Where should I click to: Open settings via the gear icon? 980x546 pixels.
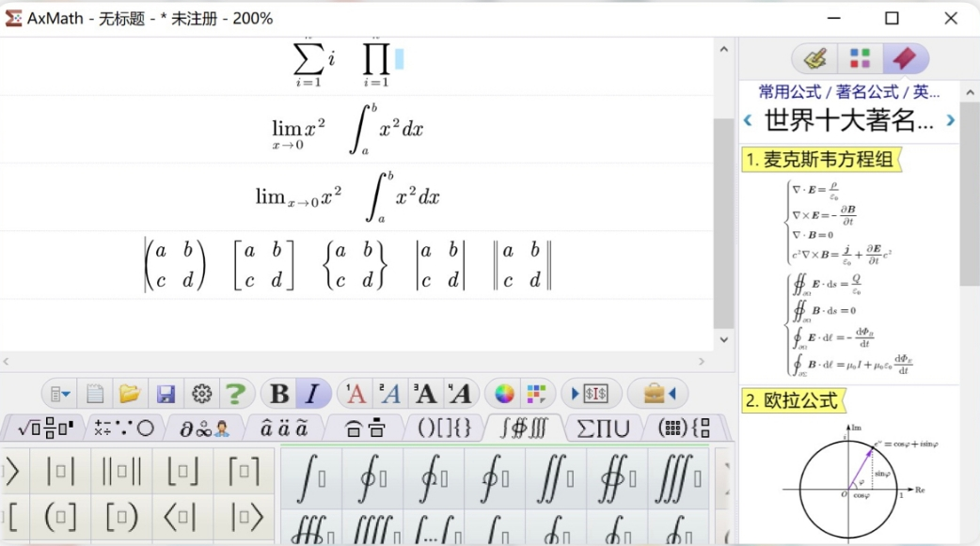click(201, 394)
